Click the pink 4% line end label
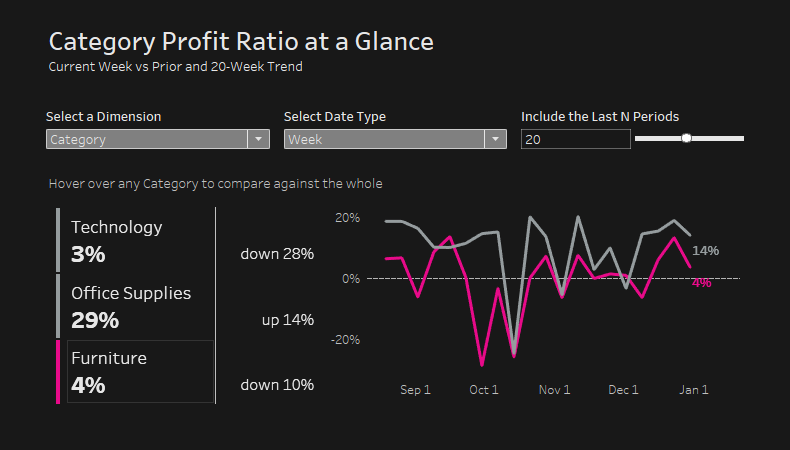Viewport: 790px width, 450px height. click(x=701, y=283)
